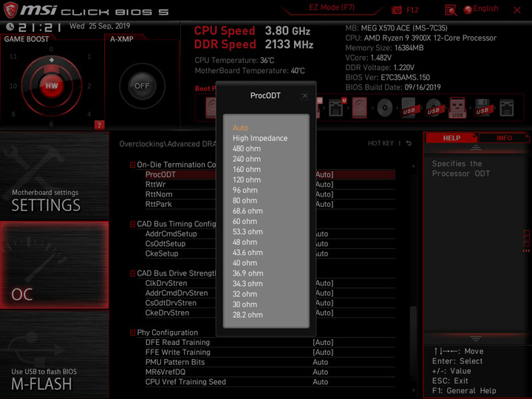Select CPU Vref Training Seed row
532x399 pixels.
click(x=270, y=382)
